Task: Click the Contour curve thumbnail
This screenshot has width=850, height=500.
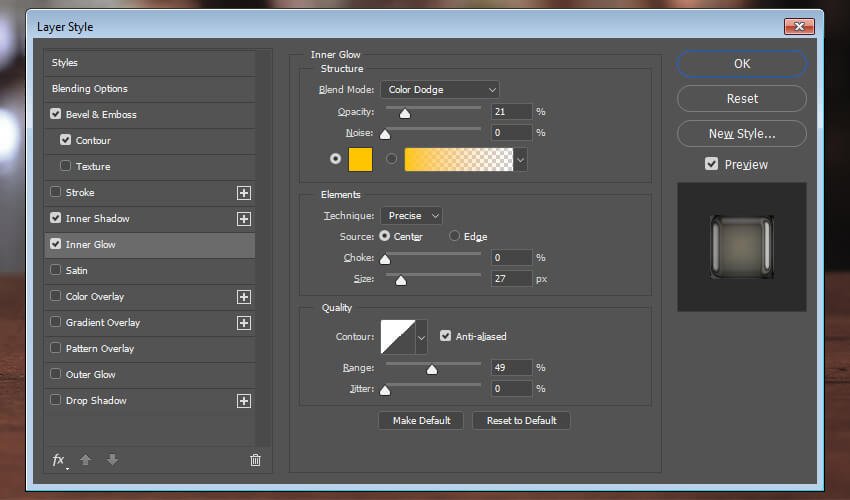Action: click(x=398, y=337)
